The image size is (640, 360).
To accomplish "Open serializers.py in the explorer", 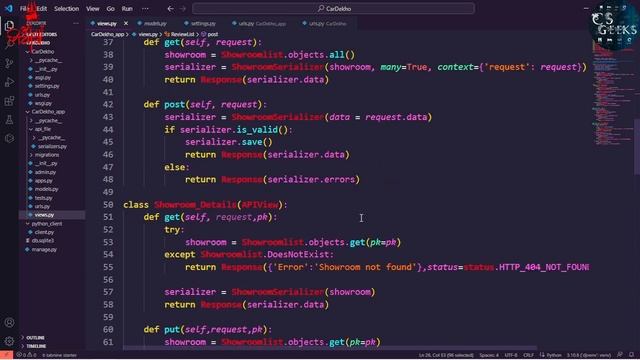I will (49, 146).
